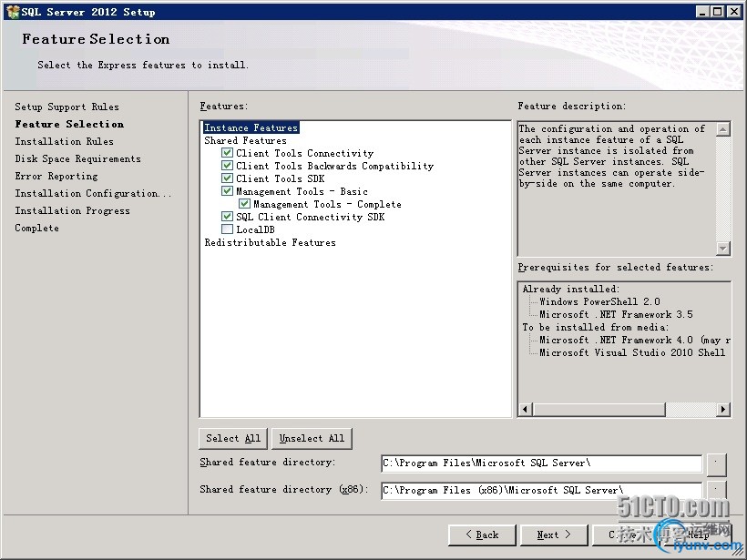Uncheck Management Tools - Complete checkbox

[x=244, y=204]
